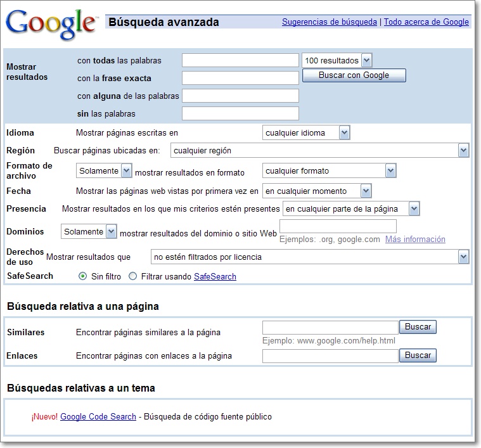Image resolution: width=481 pixels, height=448 pixels.
Task: Click the 'Búsqueda avanzada' heading text
Action: tap(164, 22)
